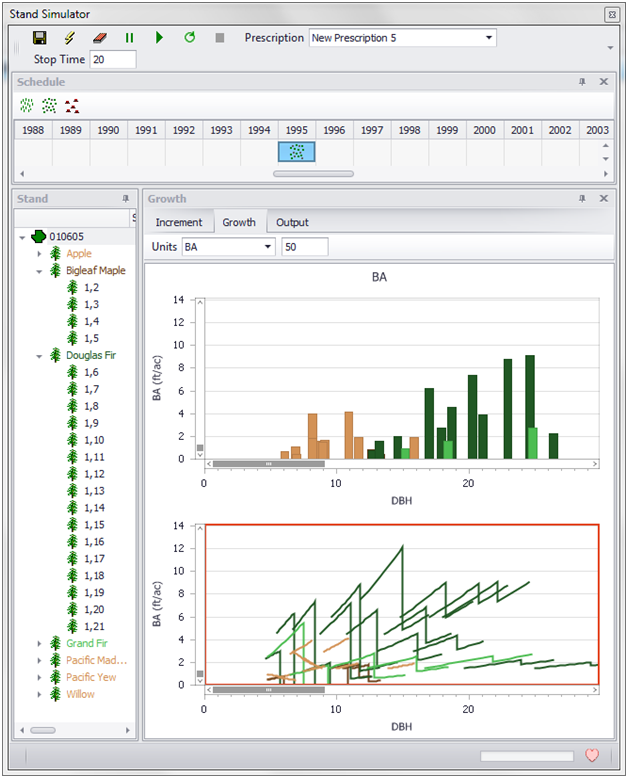628x778 pixels.
Task: Click the Stand tree horizontal scrollbar thumb
Action: (x=43, y=730)
